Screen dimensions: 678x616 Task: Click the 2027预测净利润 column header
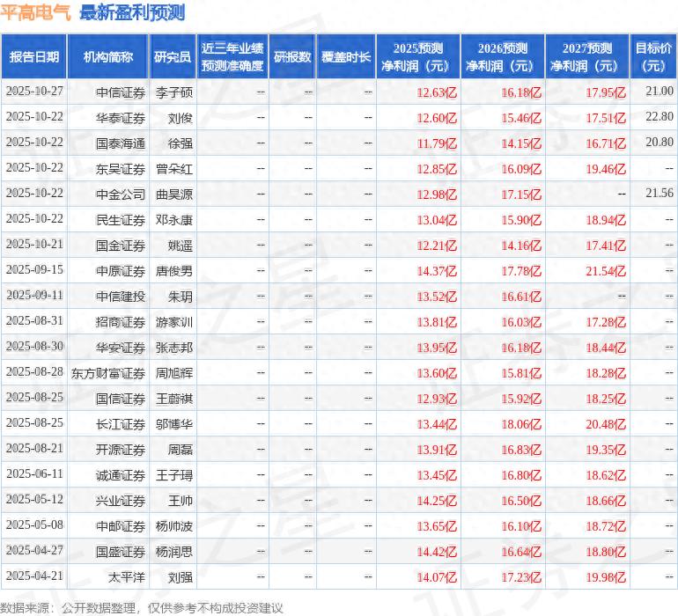[587, 56]
